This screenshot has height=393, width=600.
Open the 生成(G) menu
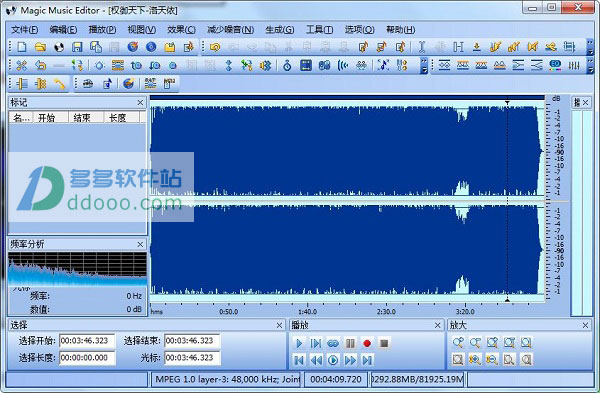click(x=280, y=29)
